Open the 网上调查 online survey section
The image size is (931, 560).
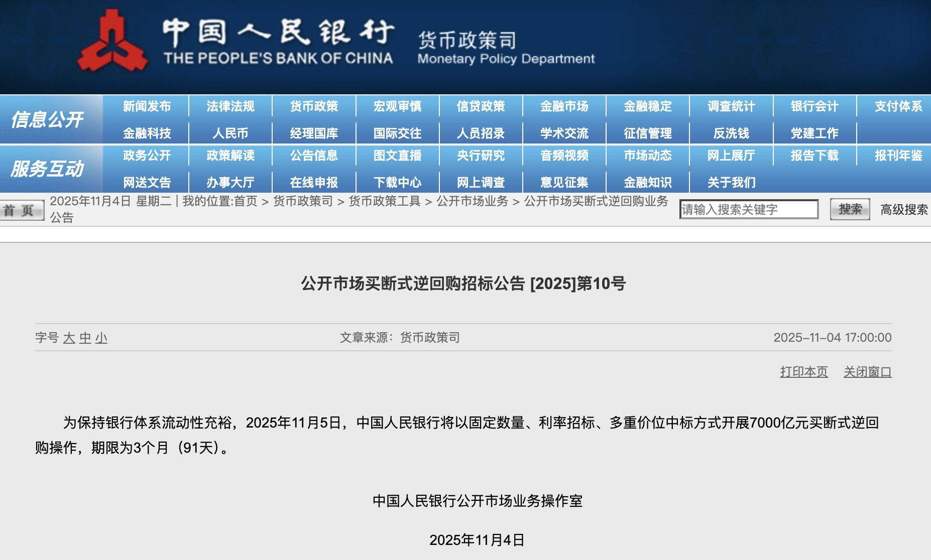tap(481, 182)
